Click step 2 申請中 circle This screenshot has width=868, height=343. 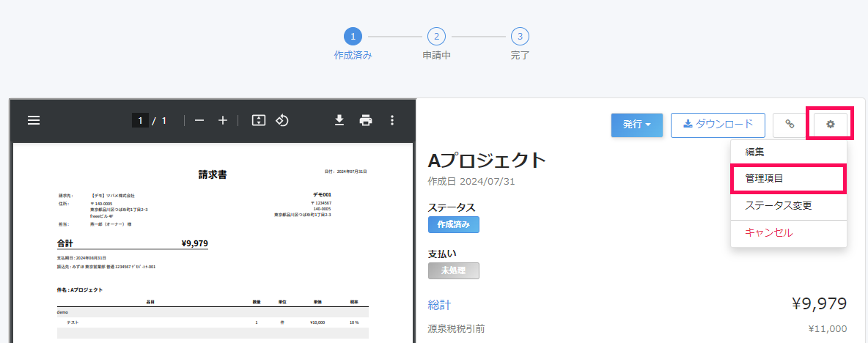[x=436, y=37]
